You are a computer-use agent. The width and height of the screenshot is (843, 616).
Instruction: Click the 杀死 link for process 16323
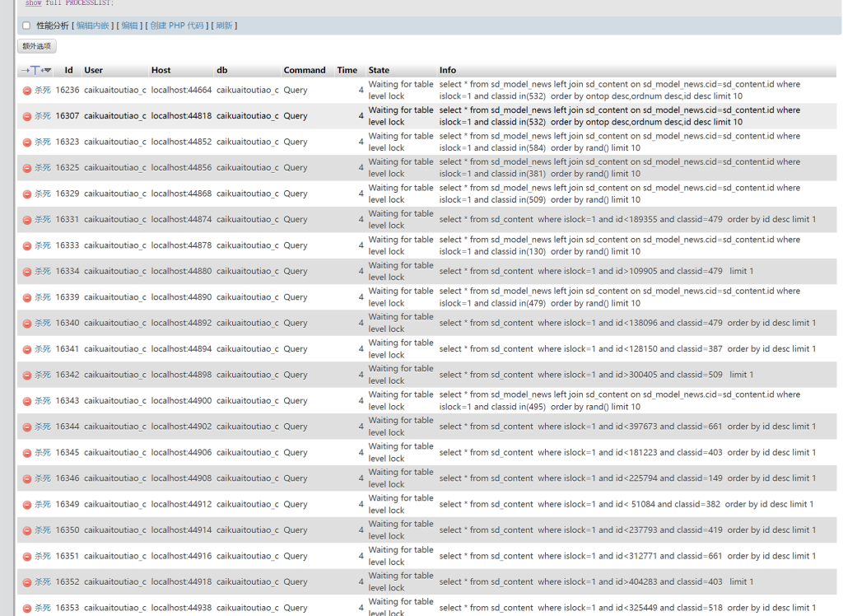click(x=43, y=142)
